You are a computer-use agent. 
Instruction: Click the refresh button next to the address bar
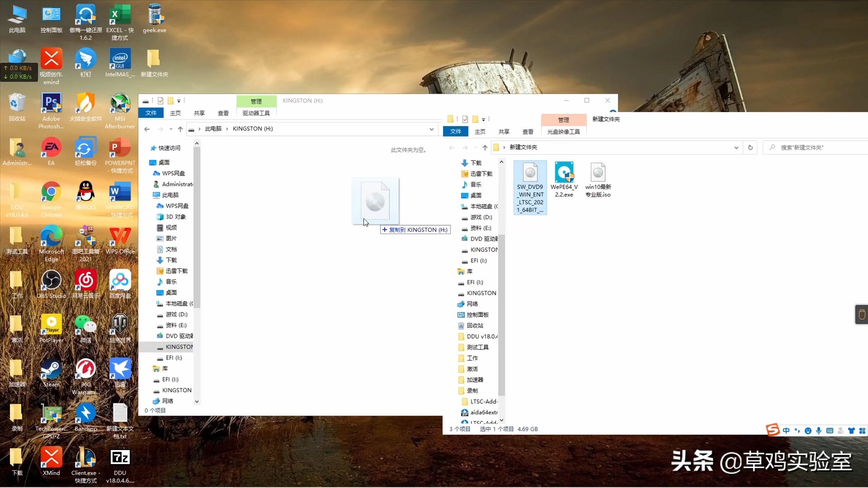point(750,147)
